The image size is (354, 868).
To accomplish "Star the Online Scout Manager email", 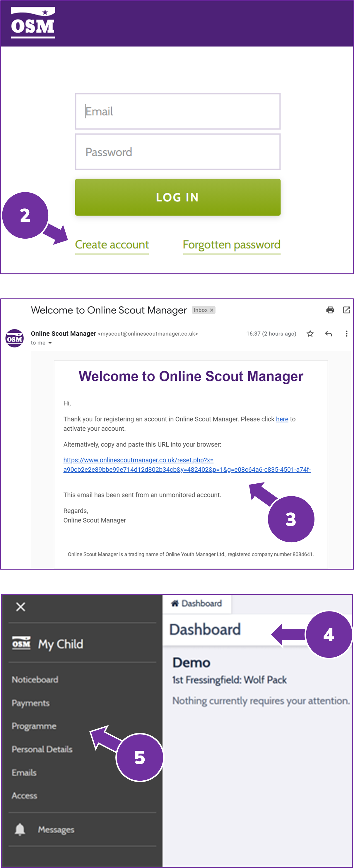I will click(x=310, y=334).
